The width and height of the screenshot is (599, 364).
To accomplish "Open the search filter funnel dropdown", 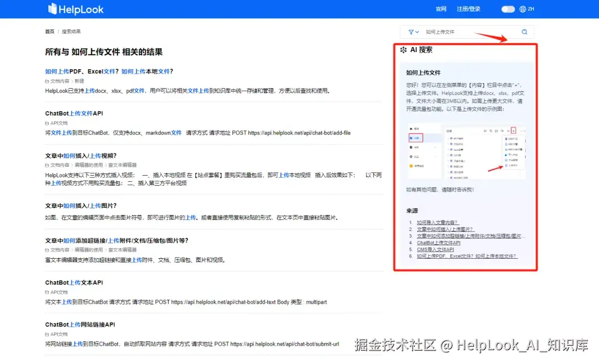I will [413, 32].
